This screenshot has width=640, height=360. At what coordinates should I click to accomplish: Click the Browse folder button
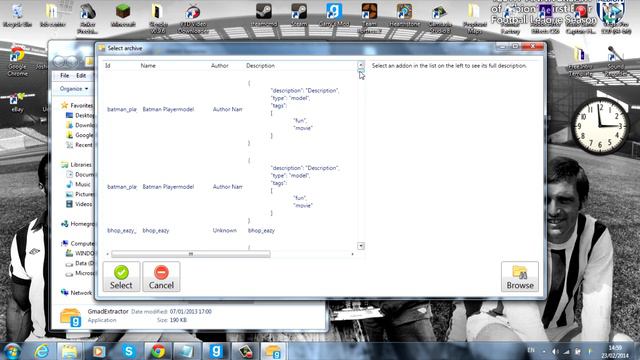(x=520, y=277)
